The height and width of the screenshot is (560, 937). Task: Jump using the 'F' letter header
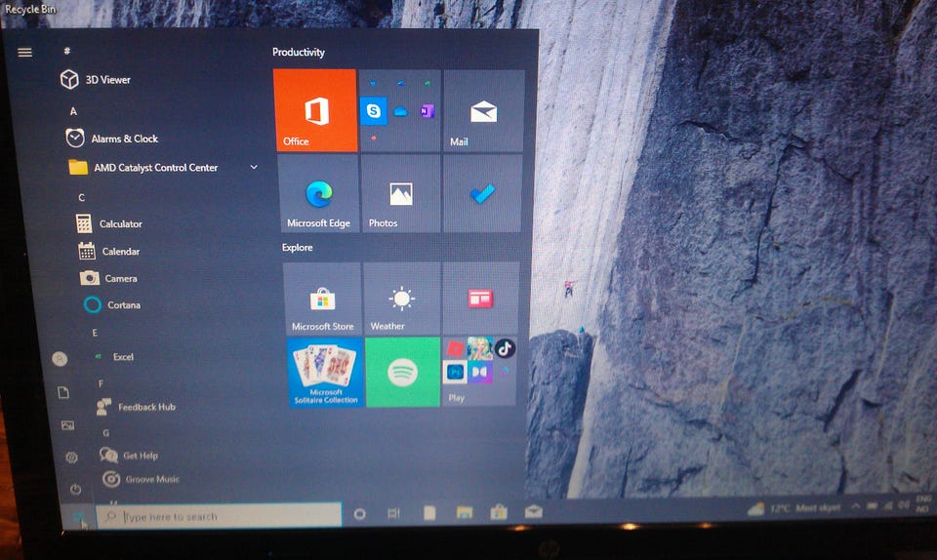point(101,383)
